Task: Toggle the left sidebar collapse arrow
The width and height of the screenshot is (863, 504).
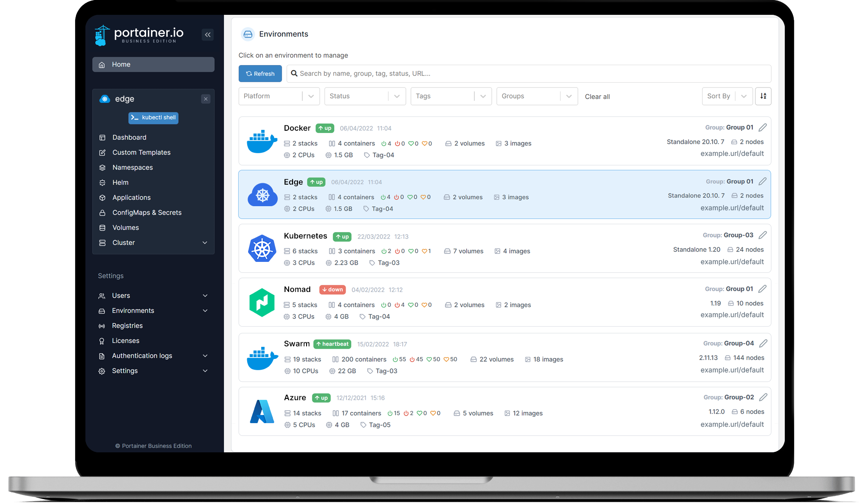Action: pyautogui.click(x=208, y=35)
